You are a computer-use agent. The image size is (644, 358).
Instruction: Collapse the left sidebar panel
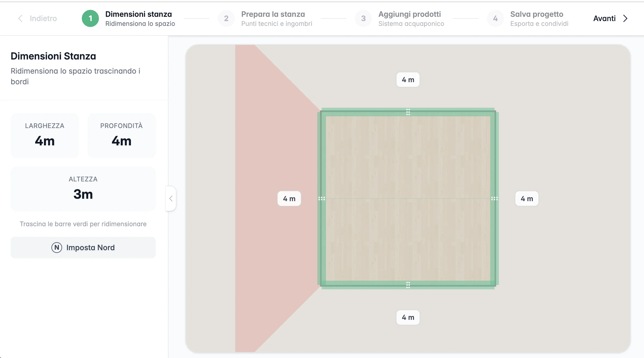[x=171, y=198]
